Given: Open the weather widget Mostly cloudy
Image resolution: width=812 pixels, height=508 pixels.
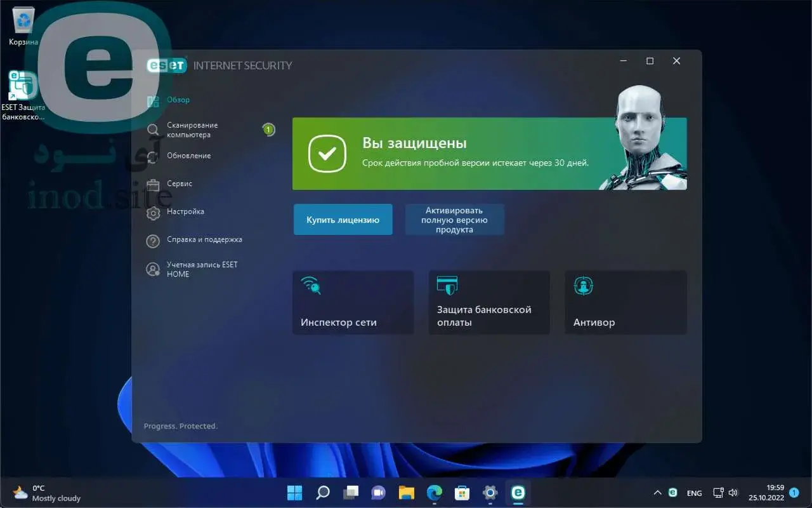Looking at the screenshot, I should [x=47, y=493].
